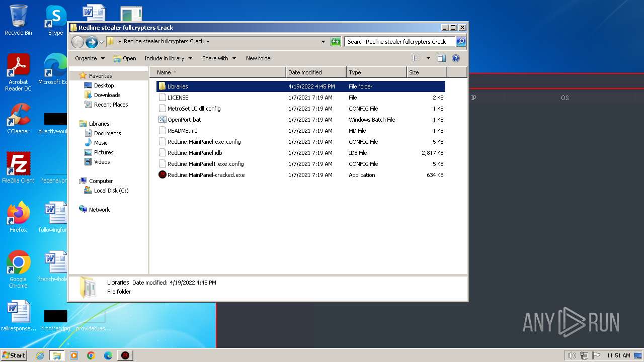Image resolution: width=644 pixels, height=362 pixels.
Task: Open the FileZilla Client desktop shortcut
Action: click(x=18, y=168)
